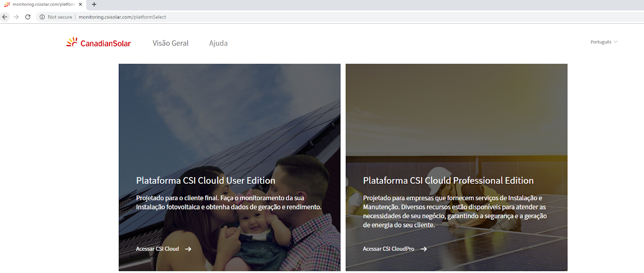The height and width of the screenshot is (273, 644).
Task: Click Plataforma CSI Clould Professional Edition heading
Action: point(448,181)
